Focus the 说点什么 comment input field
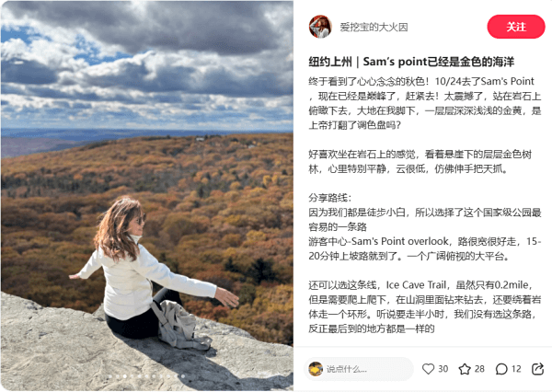This screenshot has height=392, width=552. point(359,369)
